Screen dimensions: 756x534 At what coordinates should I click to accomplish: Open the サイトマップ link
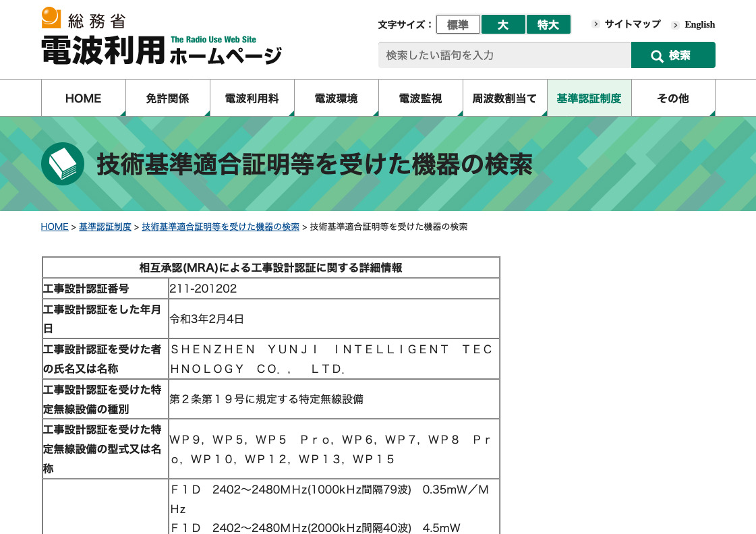[632, 24]
